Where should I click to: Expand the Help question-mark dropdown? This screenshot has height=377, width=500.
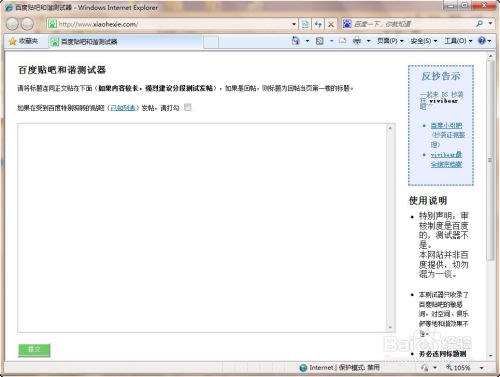(x=489, y=41)
